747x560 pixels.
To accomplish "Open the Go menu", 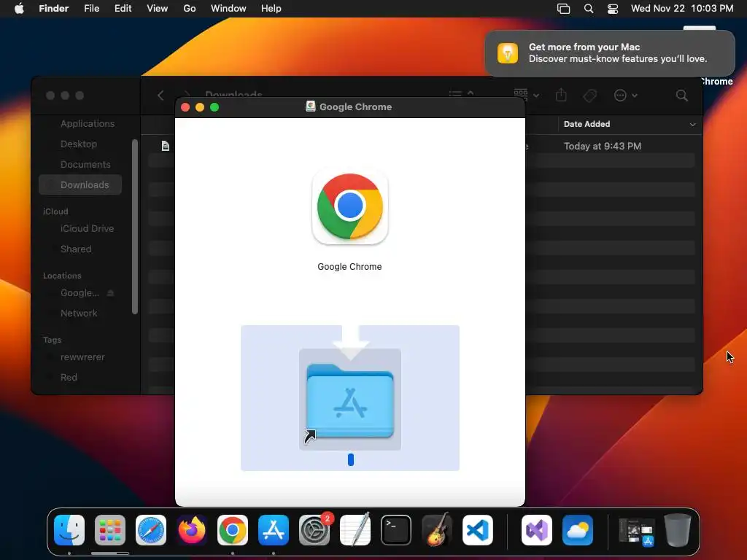I will [190, 9].
